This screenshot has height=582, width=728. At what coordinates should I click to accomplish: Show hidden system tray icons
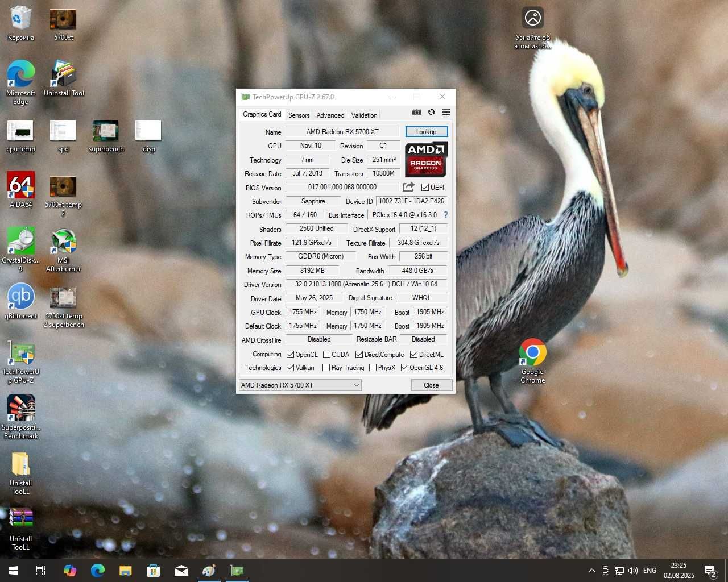pos(591,571)
